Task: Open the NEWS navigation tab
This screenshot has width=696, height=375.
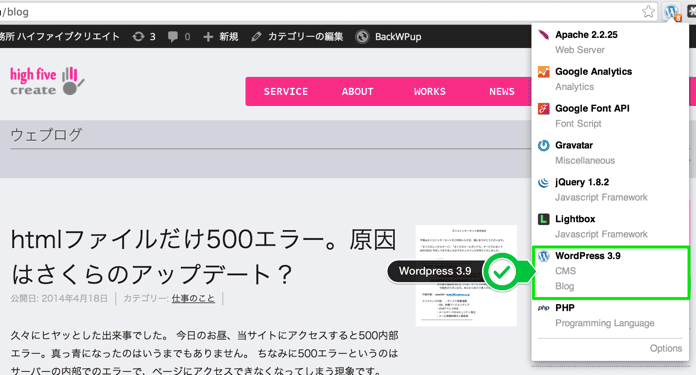Action: [x=502, y=91]
